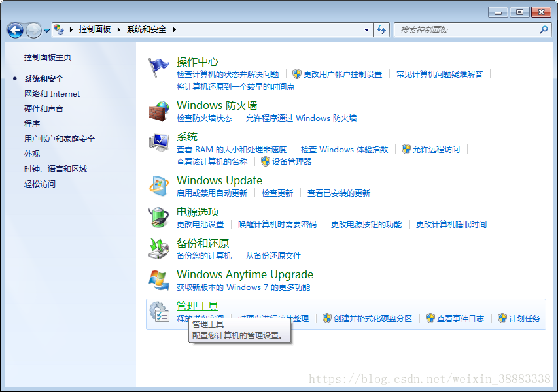Viewport: 558px width, 392px height.
Task: Open recent pages dropdown beside Forward button
Action: click(46, 31)
